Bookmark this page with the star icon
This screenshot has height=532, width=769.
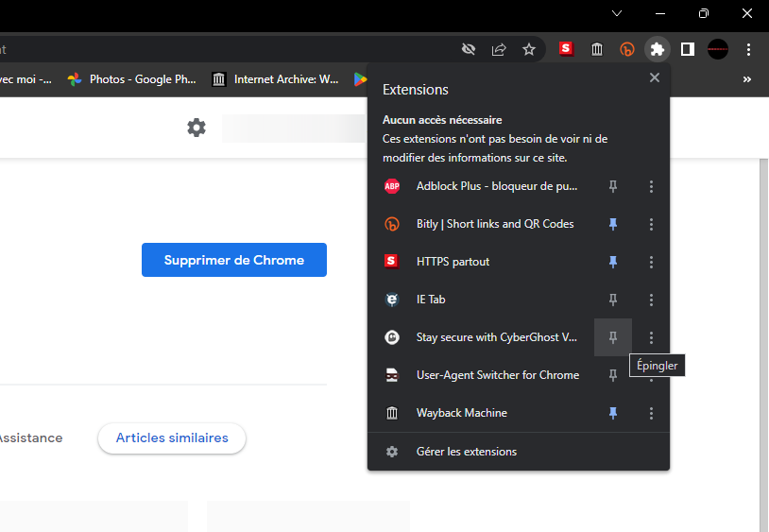[529, 49]
